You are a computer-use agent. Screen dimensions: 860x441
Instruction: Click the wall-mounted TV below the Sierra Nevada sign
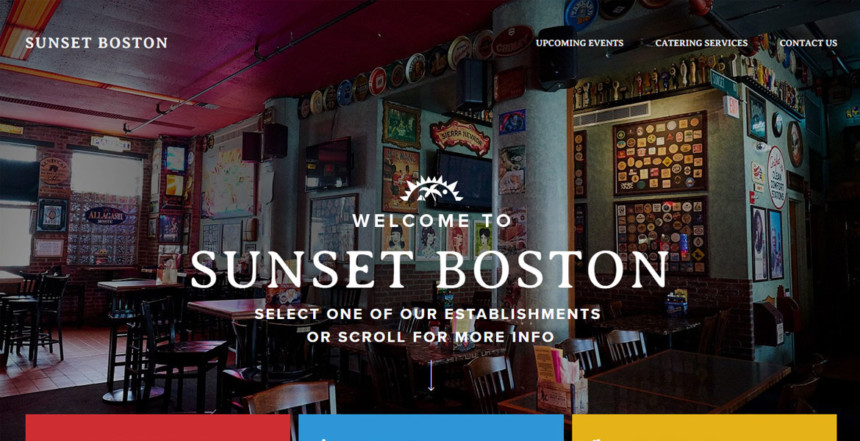[x=462, y=180]
